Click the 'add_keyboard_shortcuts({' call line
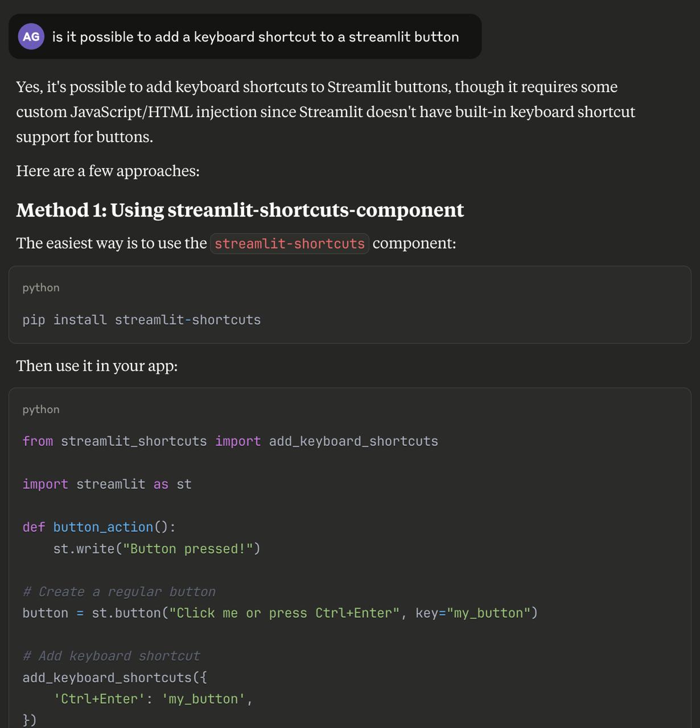700x728 pixels. [114, 677]
